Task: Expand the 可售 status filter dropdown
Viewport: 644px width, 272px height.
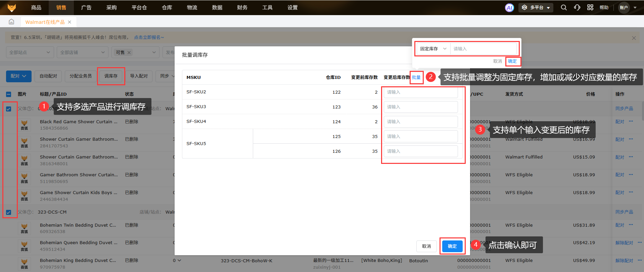Action: (154, 52)
